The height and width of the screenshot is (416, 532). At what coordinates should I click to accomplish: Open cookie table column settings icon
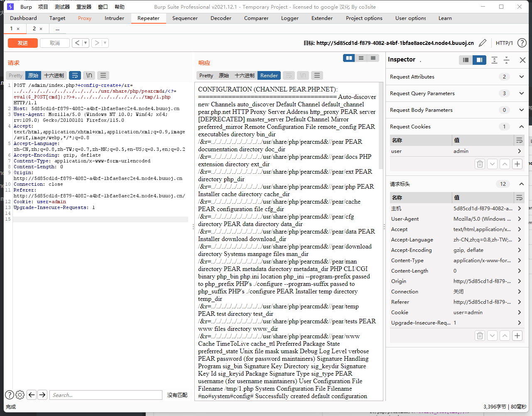pyautogui.click(x=519, y=140)
